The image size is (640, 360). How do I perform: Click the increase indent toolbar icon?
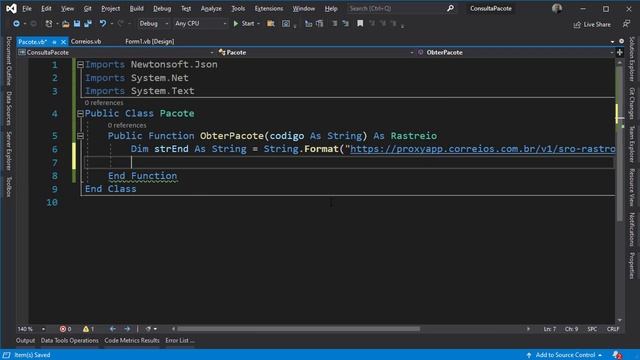pos(320,24)
